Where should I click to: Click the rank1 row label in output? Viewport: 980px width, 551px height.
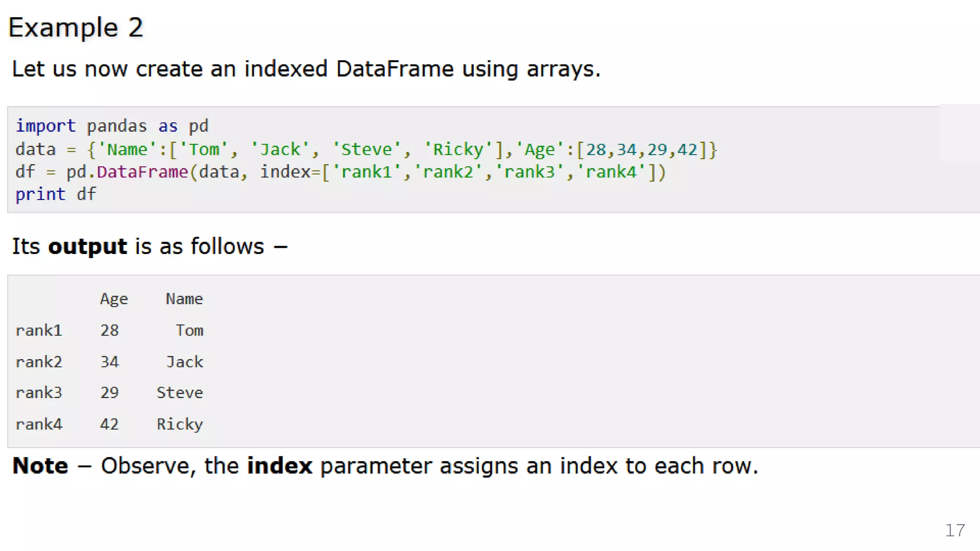click(x=39, y=331)
